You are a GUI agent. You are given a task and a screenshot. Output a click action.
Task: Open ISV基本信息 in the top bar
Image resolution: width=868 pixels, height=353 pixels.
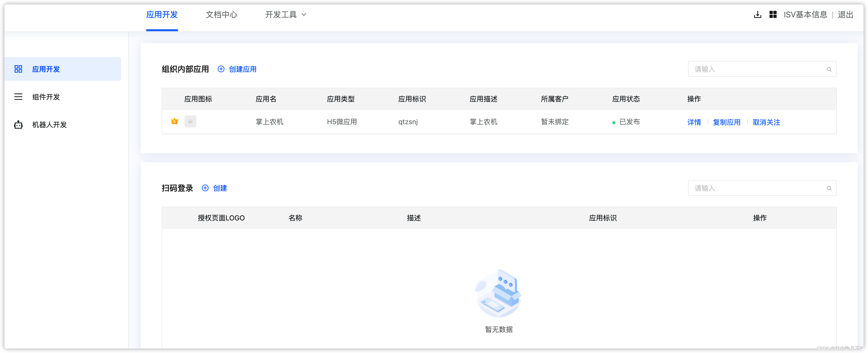click(805, 15)
